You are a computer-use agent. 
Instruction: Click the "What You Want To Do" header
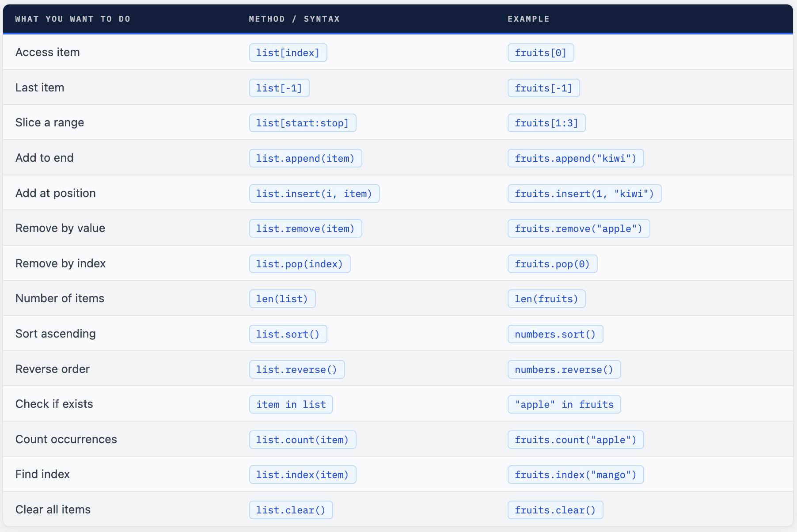tap(73, 19)
